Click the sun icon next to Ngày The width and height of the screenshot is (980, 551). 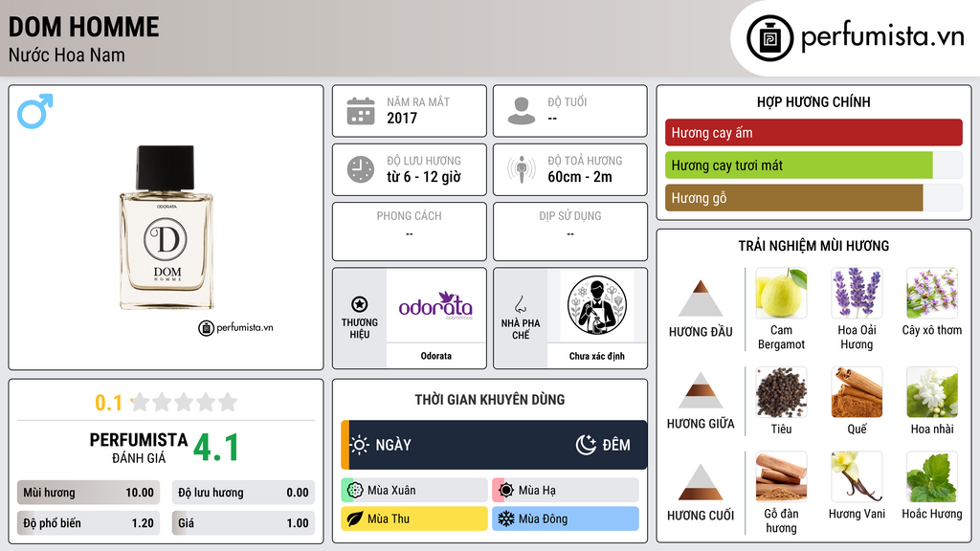(x=360, y=445)
